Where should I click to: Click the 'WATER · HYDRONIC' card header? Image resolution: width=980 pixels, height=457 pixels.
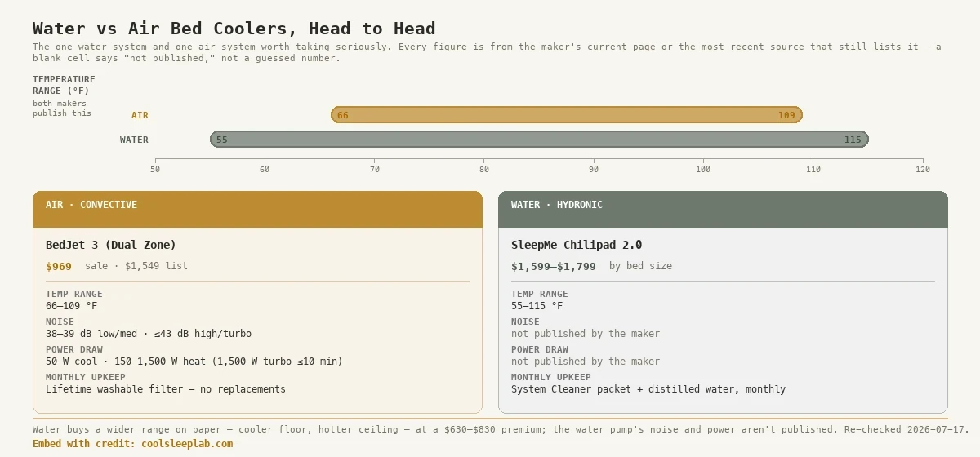[723, 209]
